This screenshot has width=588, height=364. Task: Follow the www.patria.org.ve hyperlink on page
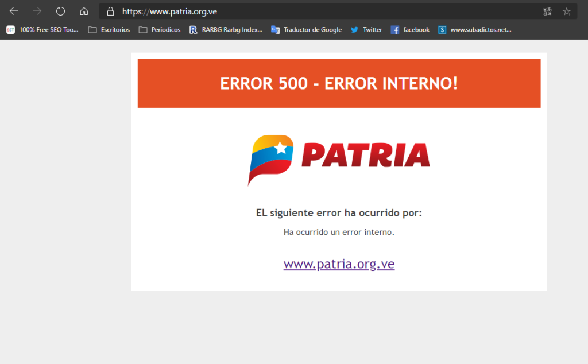tap(339, 264)
